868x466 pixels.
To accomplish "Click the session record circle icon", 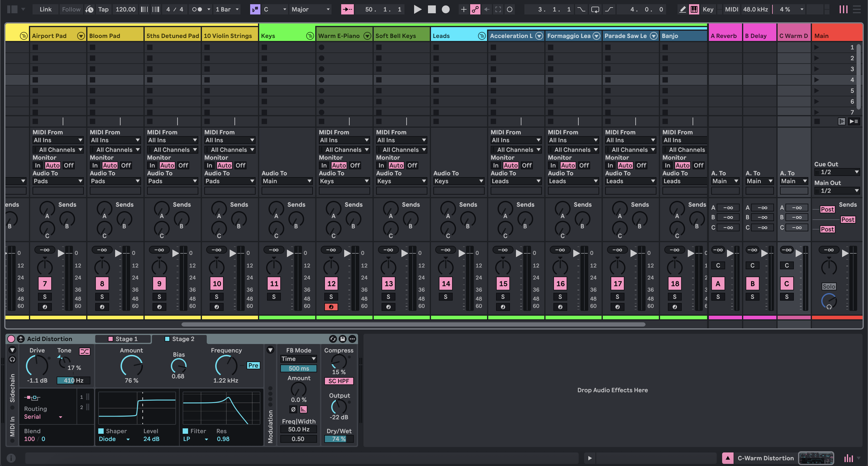I will coord(445,9).
